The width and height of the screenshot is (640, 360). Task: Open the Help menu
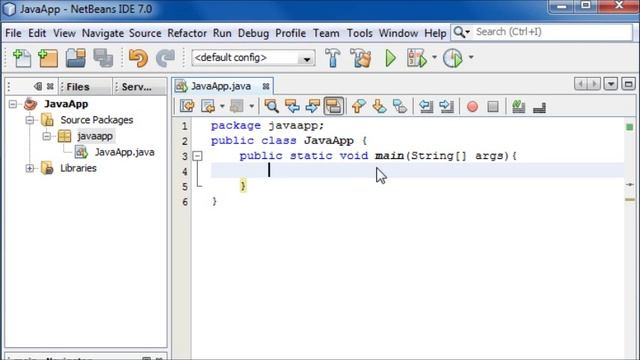click(x=435, y=33)
